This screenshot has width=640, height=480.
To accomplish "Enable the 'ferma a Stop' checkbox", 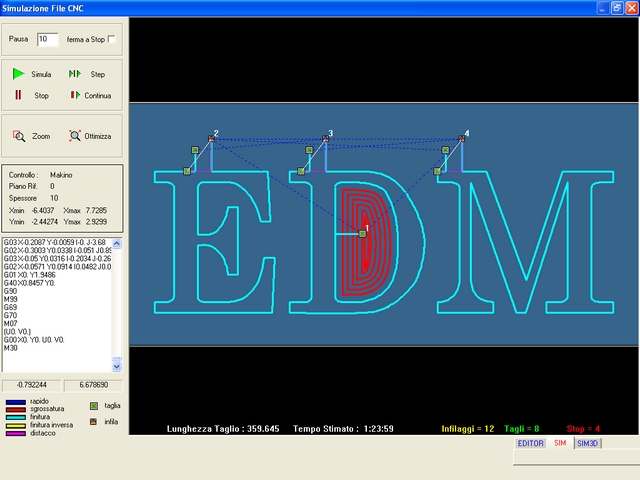I will (111, 39).
